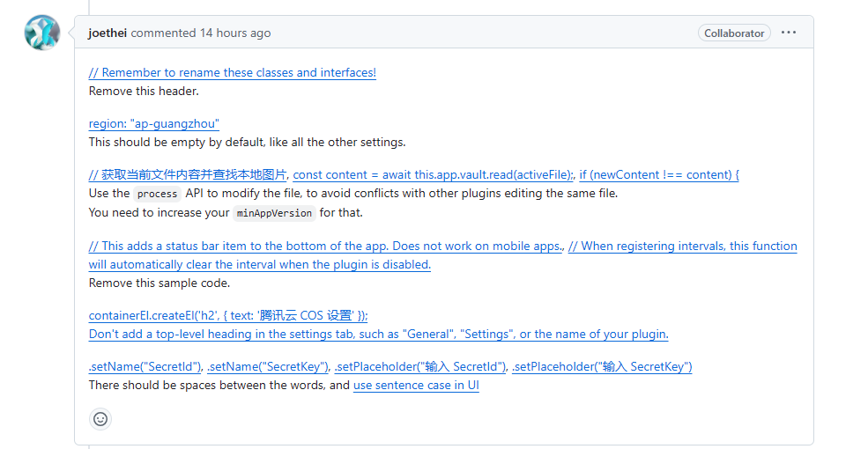868x449 pixels.
Task: Click the "When registering intervals" code link
Action: pyautogui.click(x=682, y=246)
